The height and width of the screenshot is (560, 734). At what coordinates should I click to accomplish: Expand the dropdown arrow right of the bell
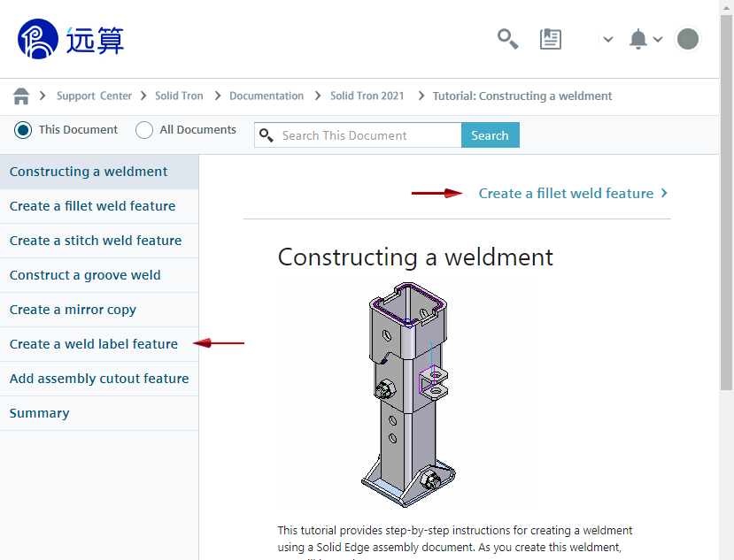point(658,39)
